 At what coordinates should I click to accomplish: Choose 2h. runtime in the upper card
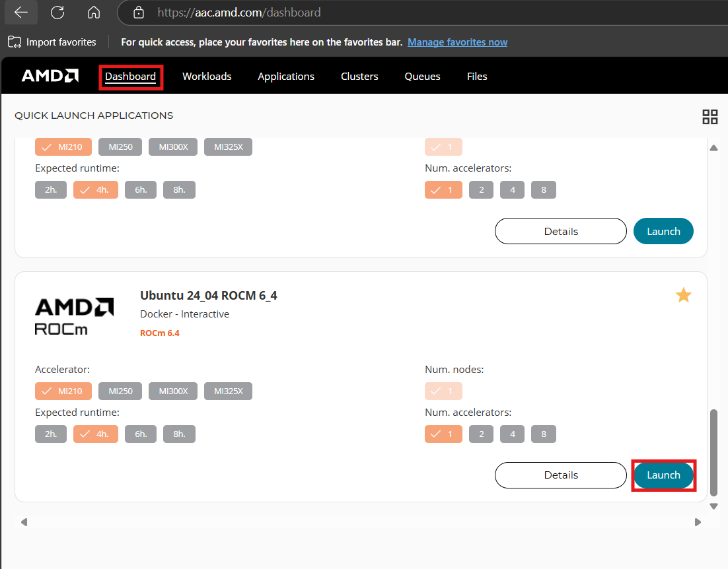[x=51, y=189]
